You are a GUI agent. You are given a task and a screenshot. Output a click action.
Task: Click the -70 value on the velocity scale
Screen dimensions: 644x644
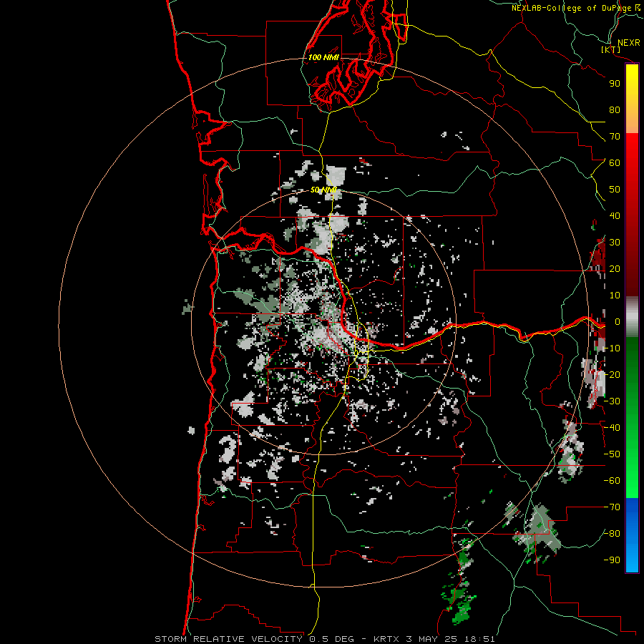point(612,507)
